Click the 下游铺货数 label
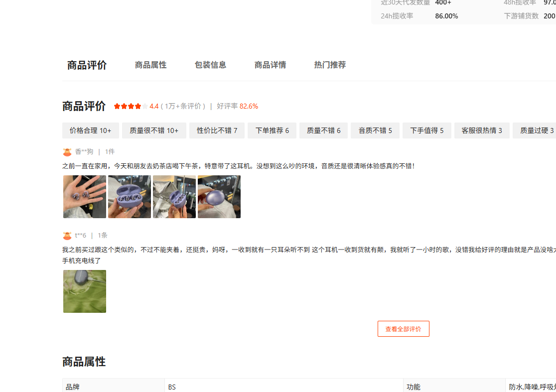The image size is (556, 392). [x=521, y=16]
